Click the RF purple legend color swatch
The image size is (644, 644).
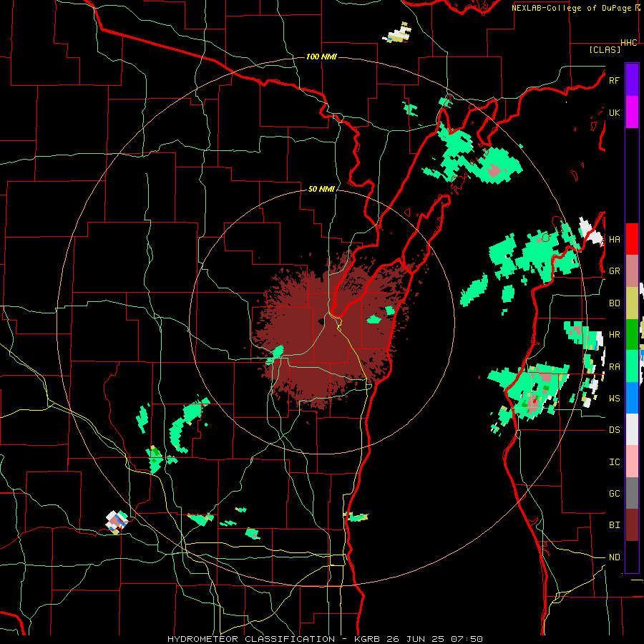pyautogui.click(x=632, y=80)
